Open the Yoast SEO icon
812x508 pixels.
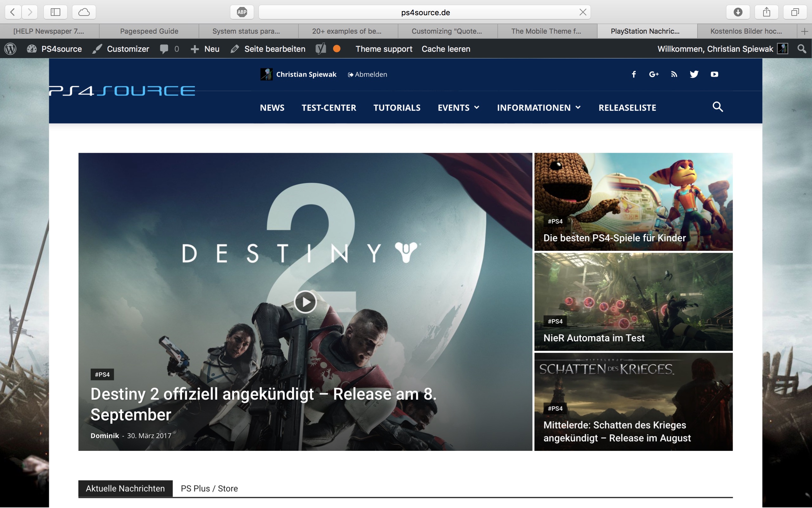point(321,49)
